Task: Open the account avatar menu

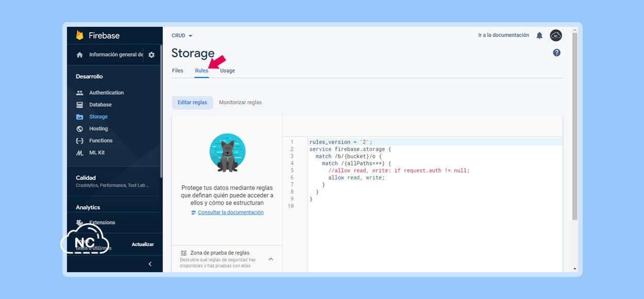Action: (556, 36)
